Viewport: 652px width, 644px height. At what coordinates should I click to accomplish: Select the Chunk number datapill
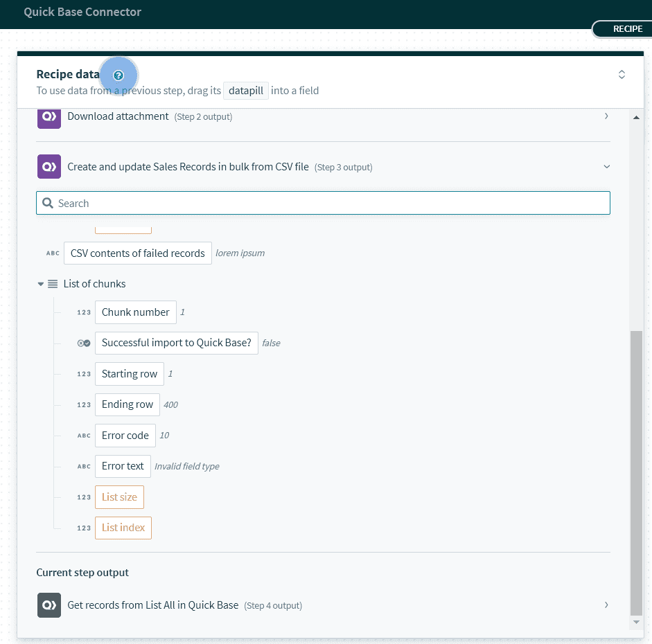click(x=136, y=312)
